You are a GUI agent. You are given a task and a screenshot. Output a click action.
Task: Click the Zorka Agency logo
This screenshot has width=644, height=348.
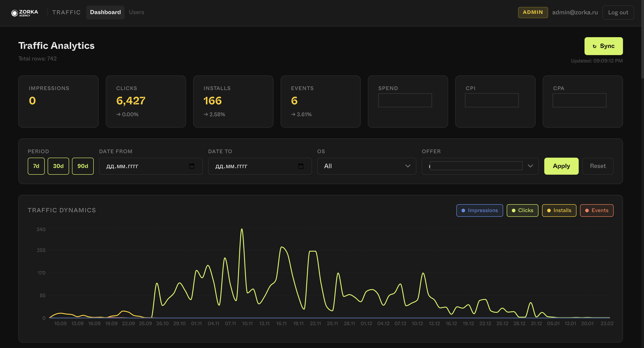[x=25, y=13]
